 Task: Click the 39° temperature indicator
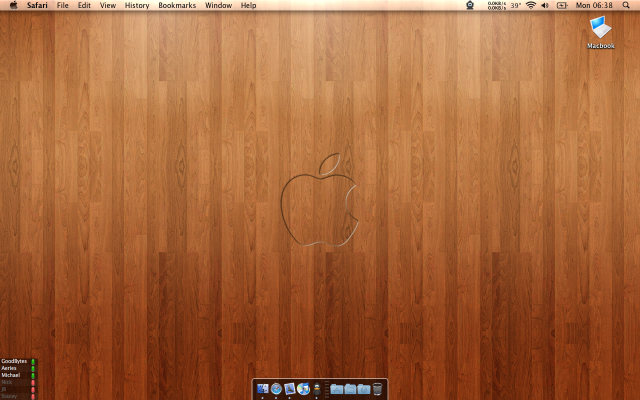pos(516,5)
